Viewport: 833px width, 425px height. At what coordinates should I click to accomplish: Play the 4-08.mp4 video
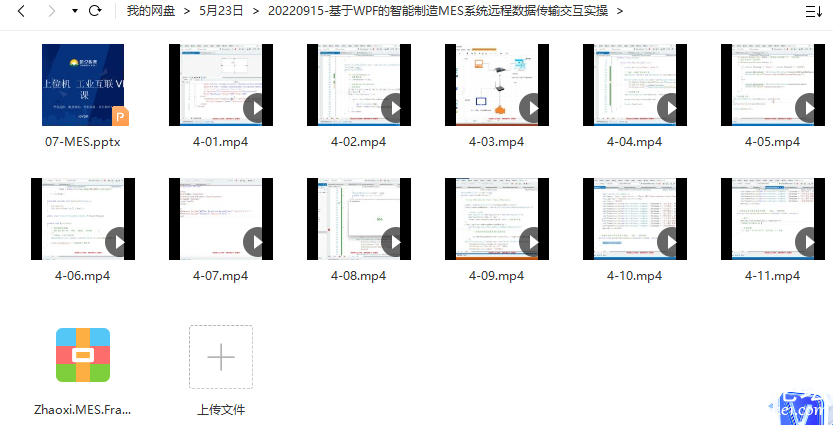pyautogui.click(x=396, y=241)
